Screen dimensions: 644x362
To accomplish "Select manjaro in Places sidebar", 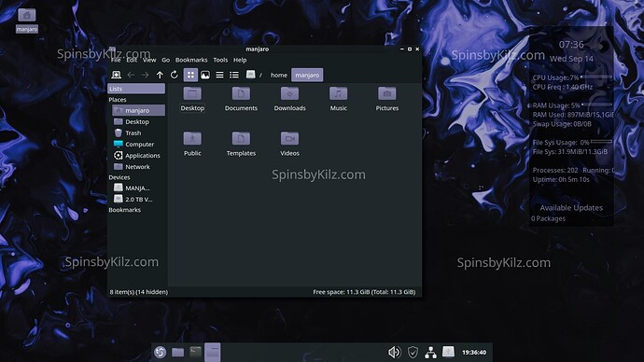I will click(x=138, y=110).
